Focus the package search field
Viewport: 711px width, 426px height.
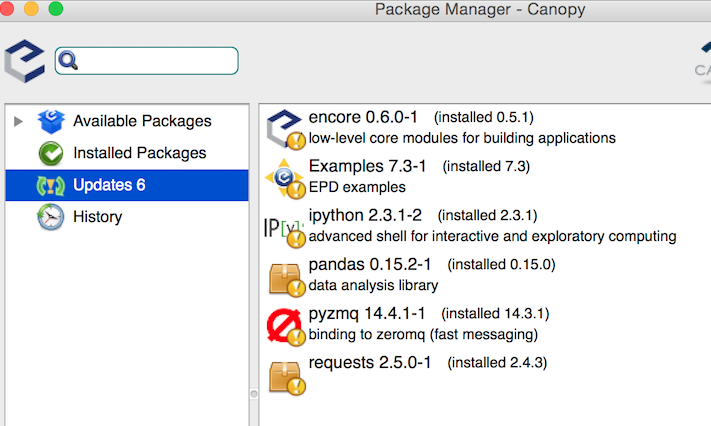pos(146,61)
